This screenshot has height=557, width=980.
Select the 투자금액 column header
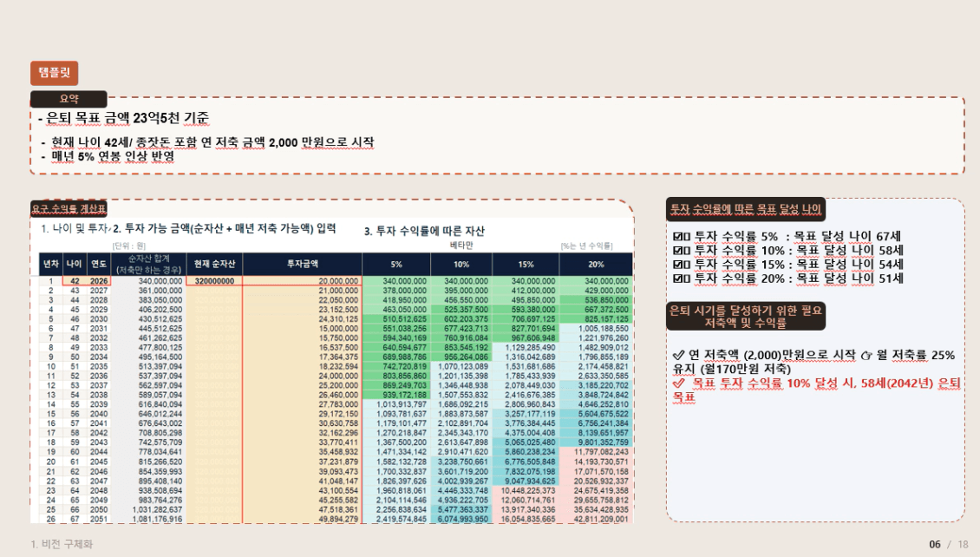[x=303, y=265]
